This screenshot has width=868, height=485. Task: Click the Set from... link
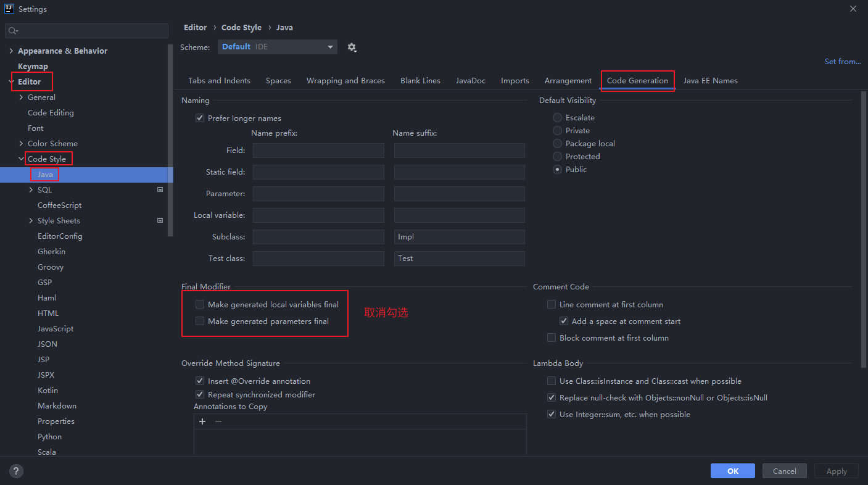point(842,62)
